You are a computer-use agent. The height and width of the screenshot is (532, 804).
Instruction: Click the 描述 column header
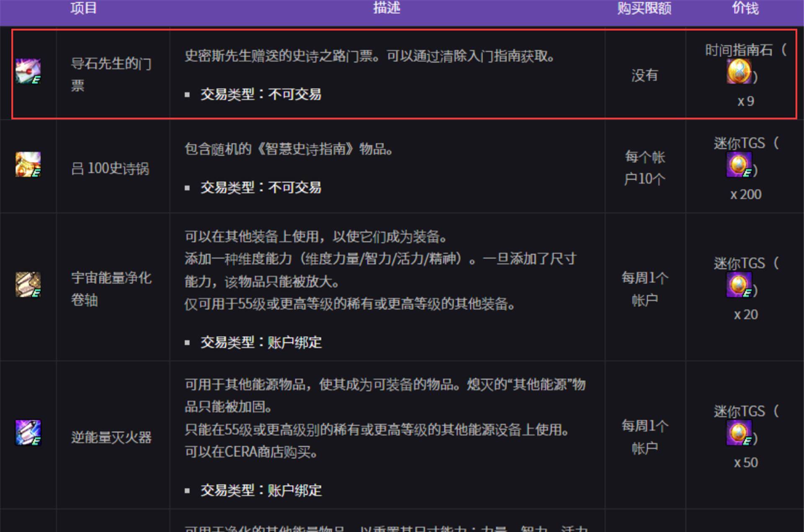[387, 8]
